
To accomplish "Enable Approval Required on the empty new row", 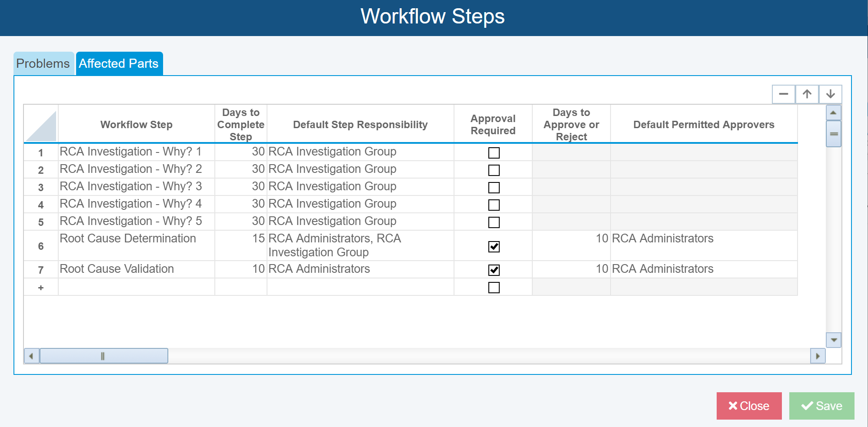I will point(493,287).
